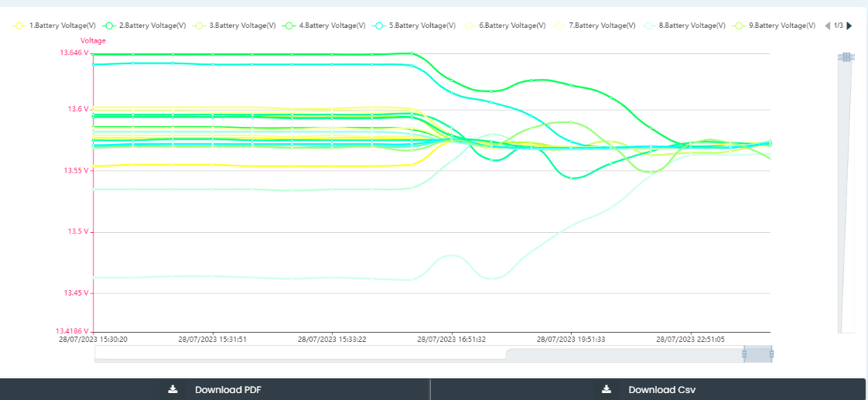Click the 28/07/2023 22:51:05 time label

pyautogui.click(x=690, y=339)
